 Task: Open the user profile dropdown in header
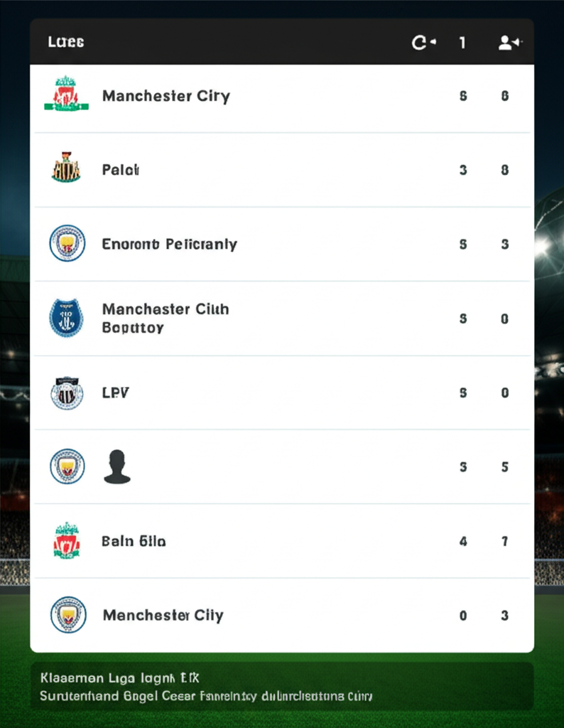[510, 43]
